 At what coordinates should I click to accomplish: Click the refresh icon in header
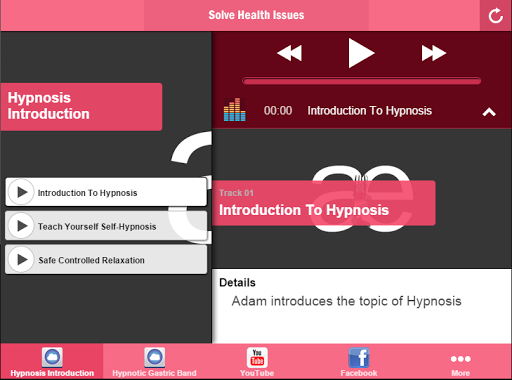[496, 15]
